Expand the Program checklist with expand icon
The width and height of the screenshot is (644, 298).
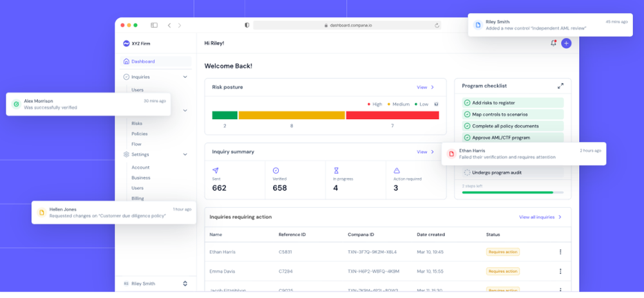click(x=560, y=86)
